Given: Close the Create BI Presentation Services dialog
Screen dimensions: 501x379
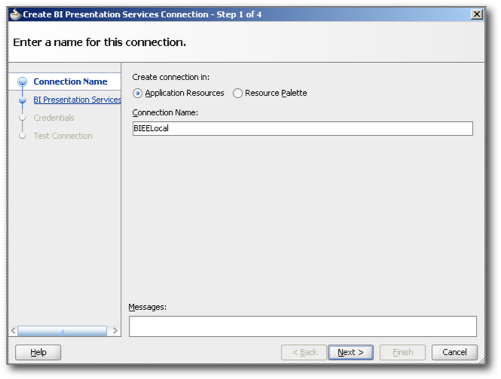Looking at the screenshot, I should coord(477,14).
